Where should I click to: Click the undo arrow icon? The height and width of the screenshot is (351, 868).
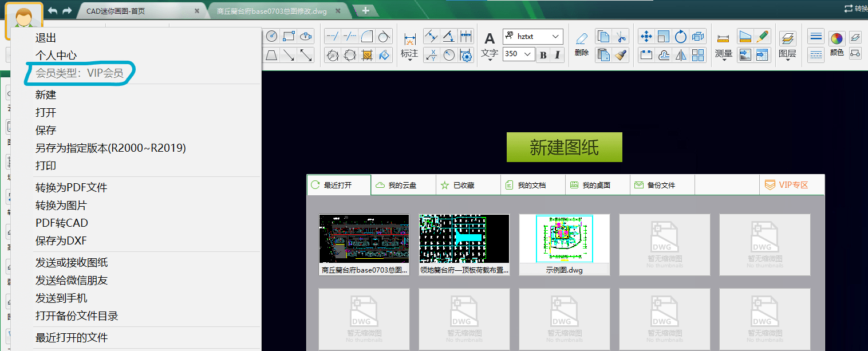tap(53, 11)
